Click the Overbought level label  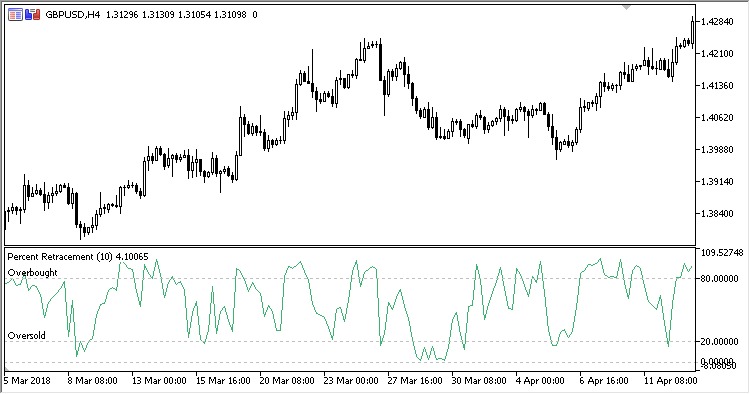pos(33,273)
